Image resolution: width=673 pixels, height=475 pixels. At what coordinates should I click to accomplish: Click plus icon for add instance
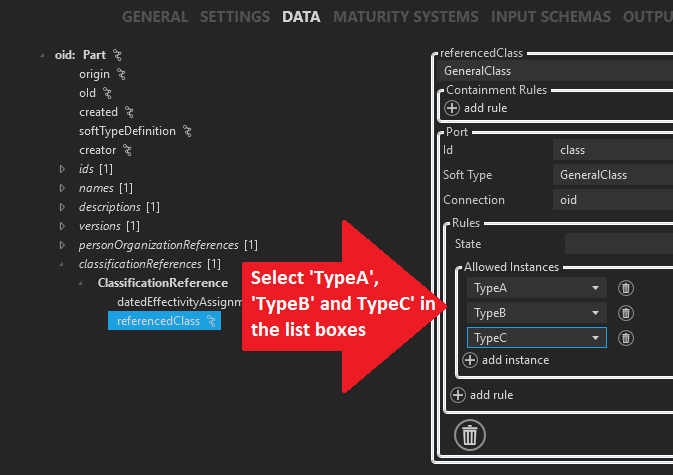coord(470,360)
